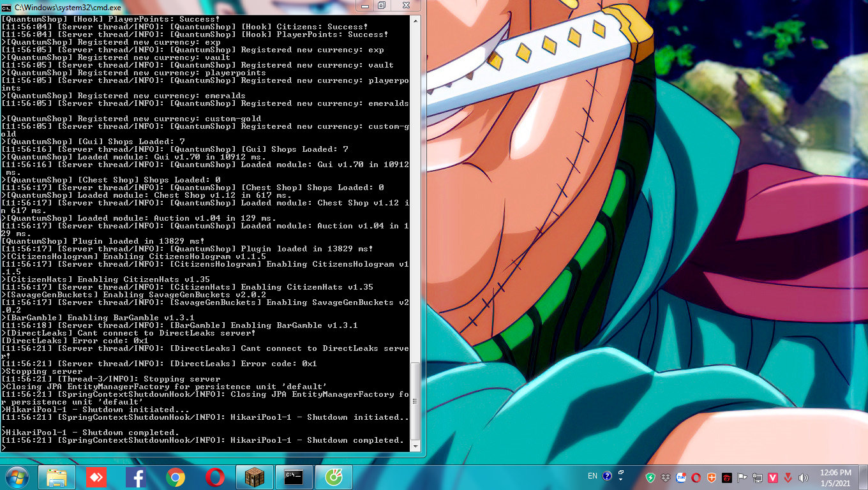Screen dimensions: 868x490
Task: Open the Minecraft crafting table taskbar icon
Action: pos(255,477)
